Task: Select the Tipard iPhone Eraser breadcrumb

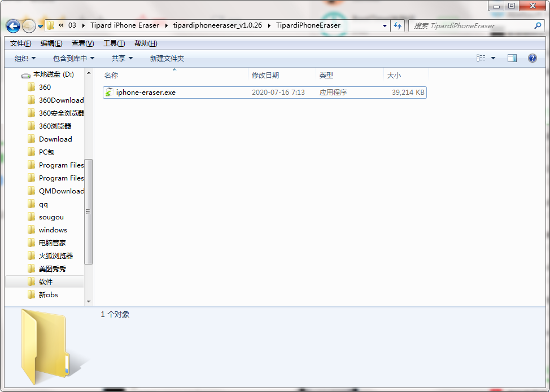Action: click(x=125, y=25)
